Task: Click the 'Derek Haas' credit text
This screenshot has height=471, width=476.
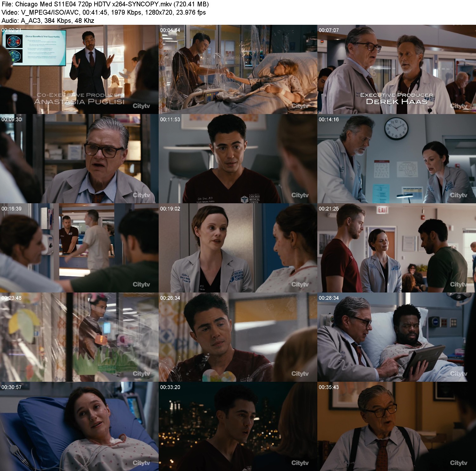Action: (397, 102)
